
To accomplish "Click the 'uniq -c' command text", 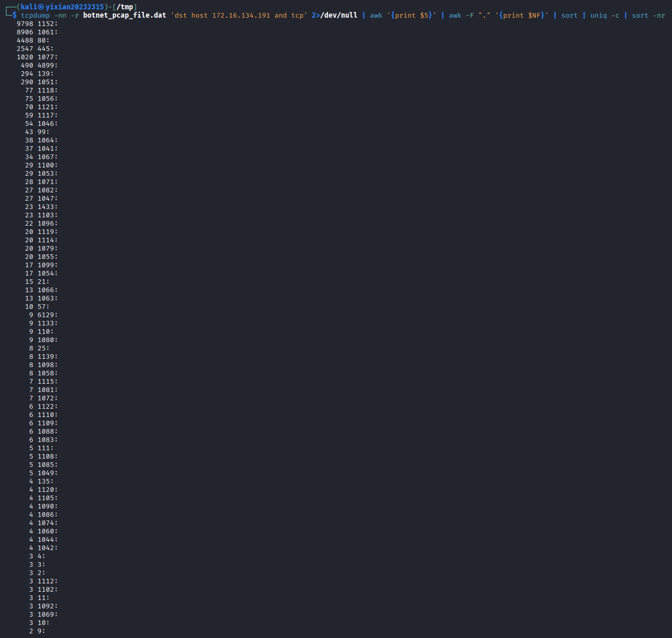I will pos(605,16).
